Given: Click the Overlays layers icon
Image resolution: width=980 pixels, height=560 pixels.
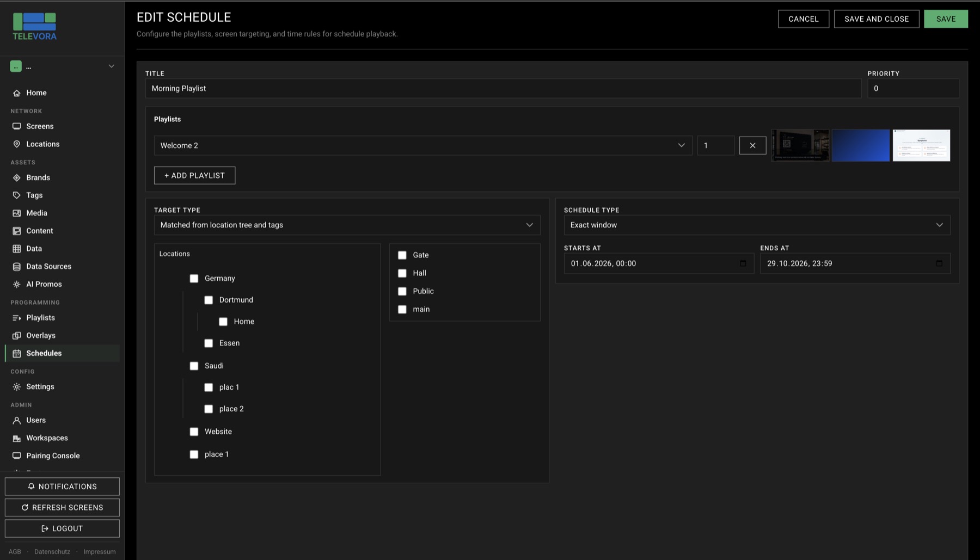Looking at the screenshot, I should pos(17,336).
